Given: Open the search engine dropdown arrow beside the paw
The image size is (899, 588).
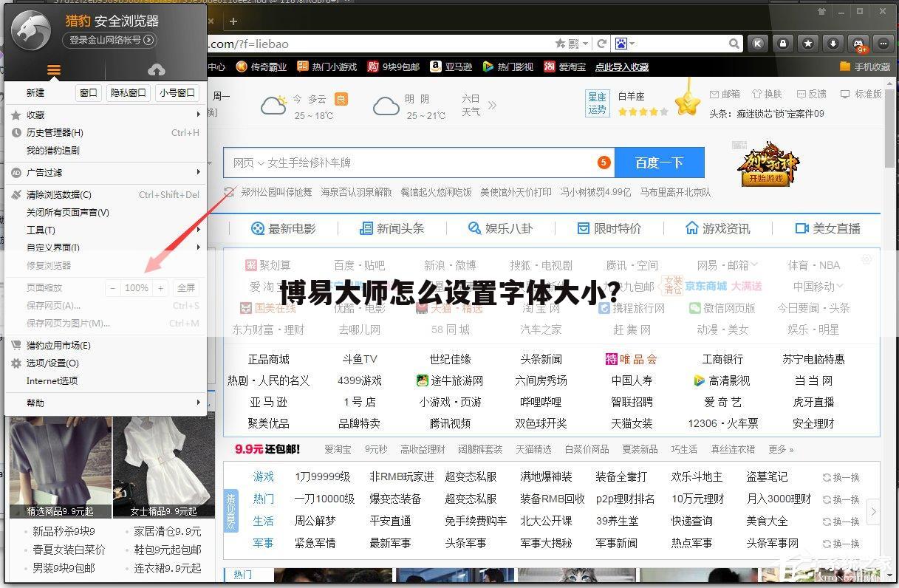Looking at the screenshot, I should tap(632, 44).
